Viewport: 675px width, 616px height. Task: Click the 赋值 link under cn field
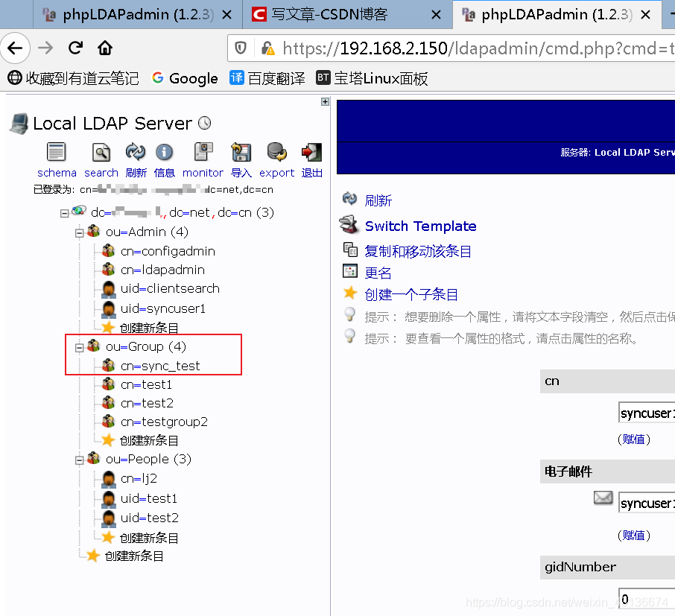(634, 439)
